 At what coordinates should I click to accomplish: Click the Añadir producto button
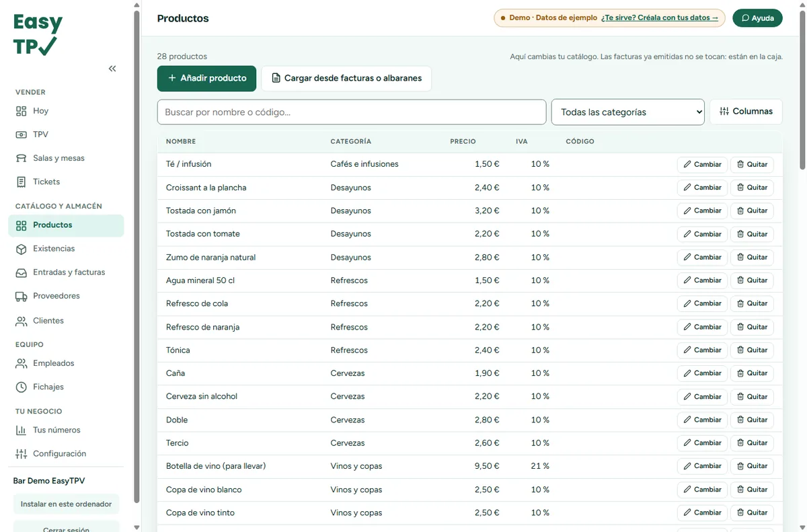[x=206, y=78]
